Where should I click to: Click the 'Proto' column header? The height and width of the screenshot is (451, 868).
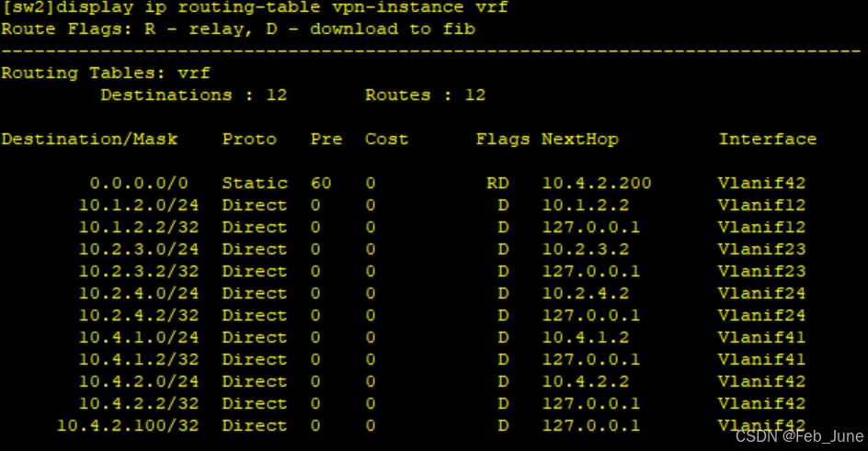(x=249, y=140)
